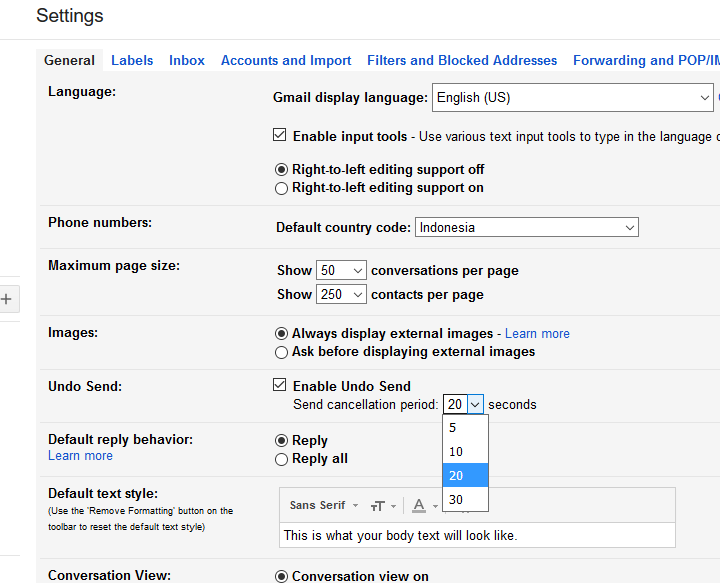This screenshot has height=583, width=720.
Task: Choose 5 seconds in cancellation list
Action: coord(465,427)
